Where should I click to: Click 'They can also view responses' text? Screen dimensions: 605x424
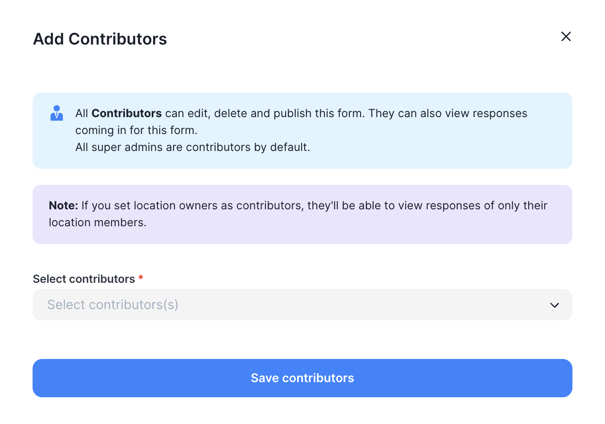pyautogui.click(x=448, y=113)
